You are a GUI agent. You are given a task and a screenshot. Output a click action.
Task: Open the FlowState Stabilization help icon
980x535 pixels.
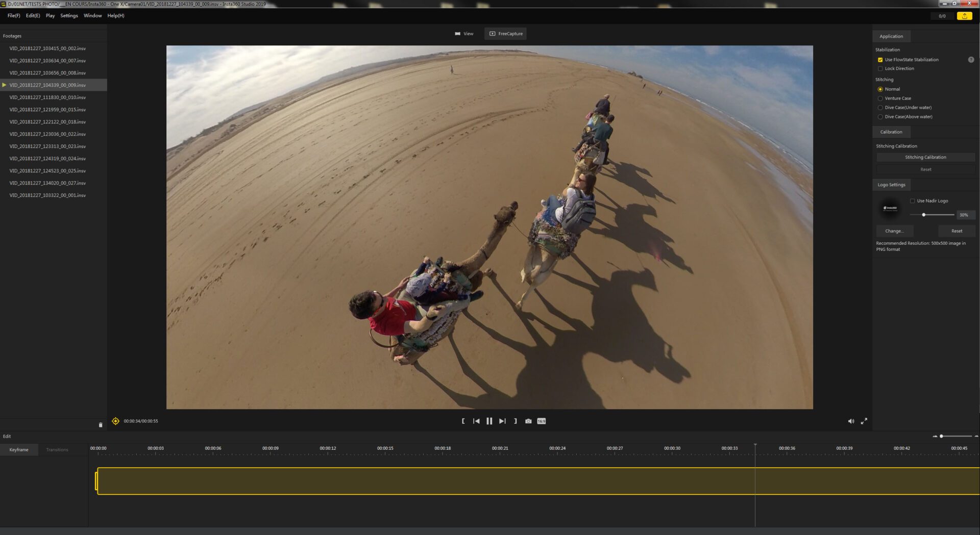pos(971,60)
